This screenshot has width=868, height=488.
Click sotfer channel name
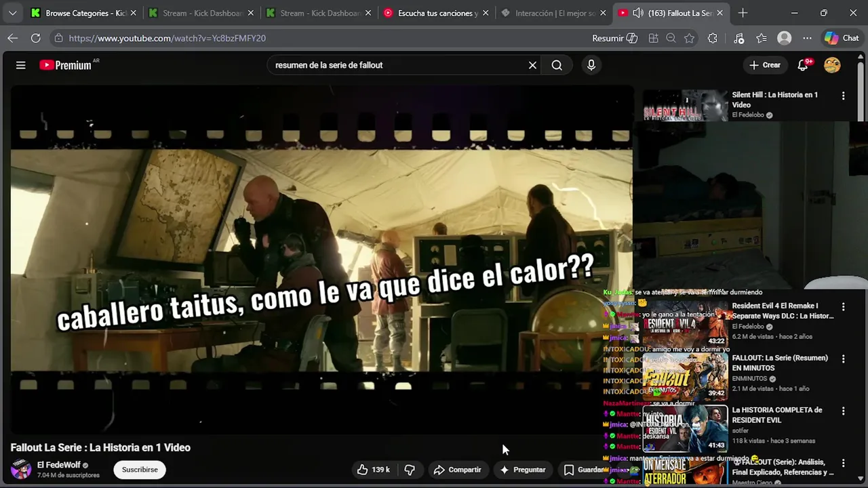coord(741,430)
